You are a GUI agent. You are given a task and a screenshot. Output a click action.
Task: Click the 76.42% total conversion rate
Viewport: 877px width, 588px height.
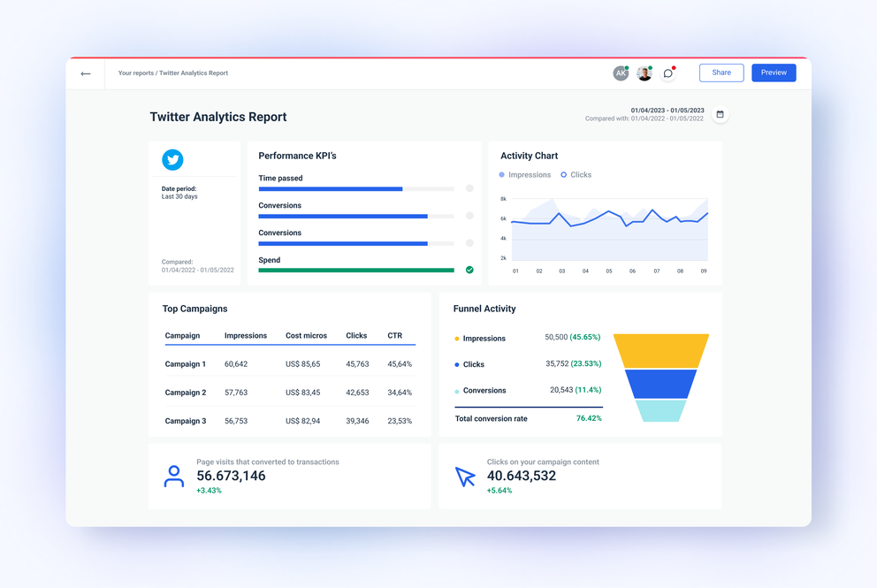click(589, 418)
